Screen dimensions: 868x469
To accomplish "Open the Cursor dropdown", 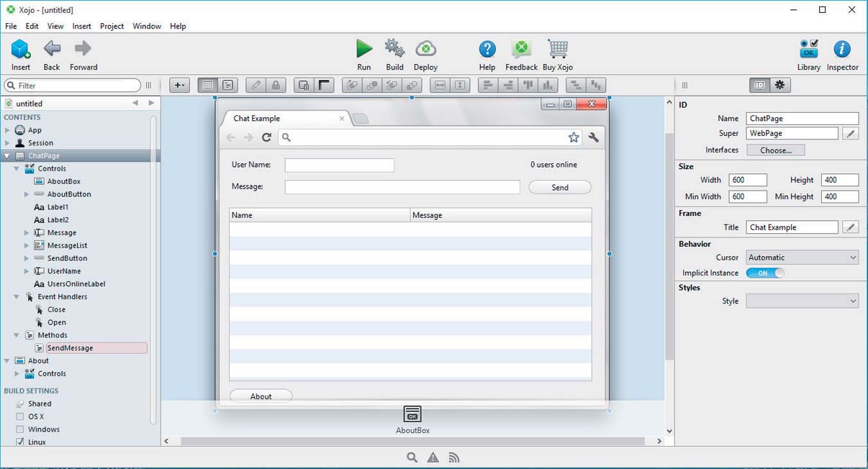I will [x=803, y=258].
